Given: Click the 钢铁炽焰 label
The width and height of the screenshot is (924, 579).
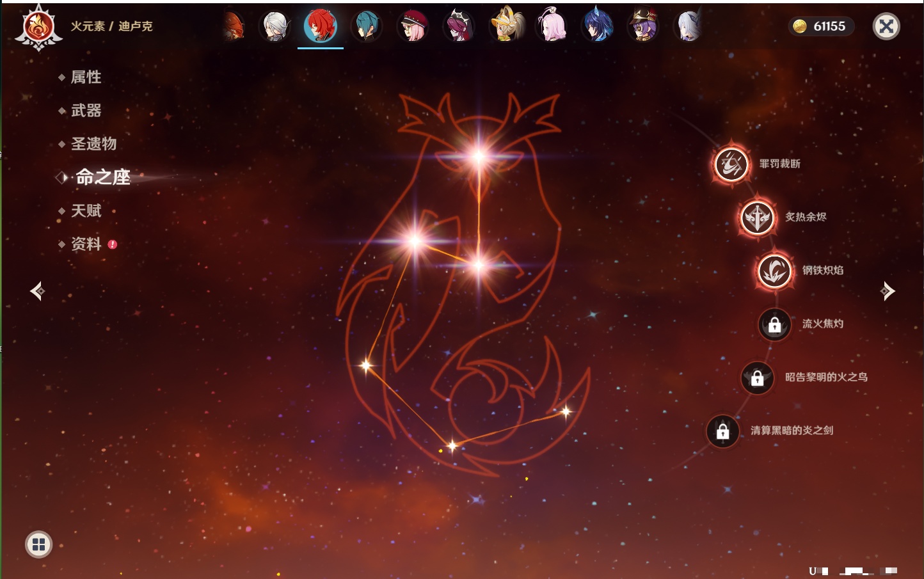Looking at the screenshot, I should coord(823,270).
